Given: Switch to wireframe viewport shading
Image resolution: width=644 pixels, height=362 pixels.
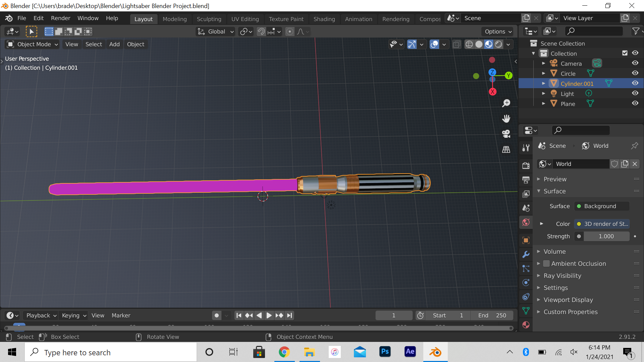Looking at the screenshot, I should [469, 44].
